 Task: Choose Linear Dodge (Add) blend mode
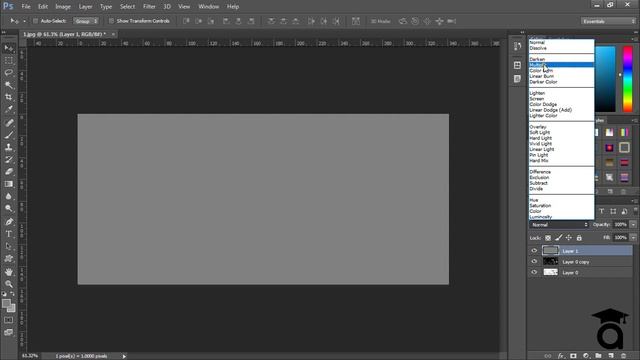tap(561, 110)
